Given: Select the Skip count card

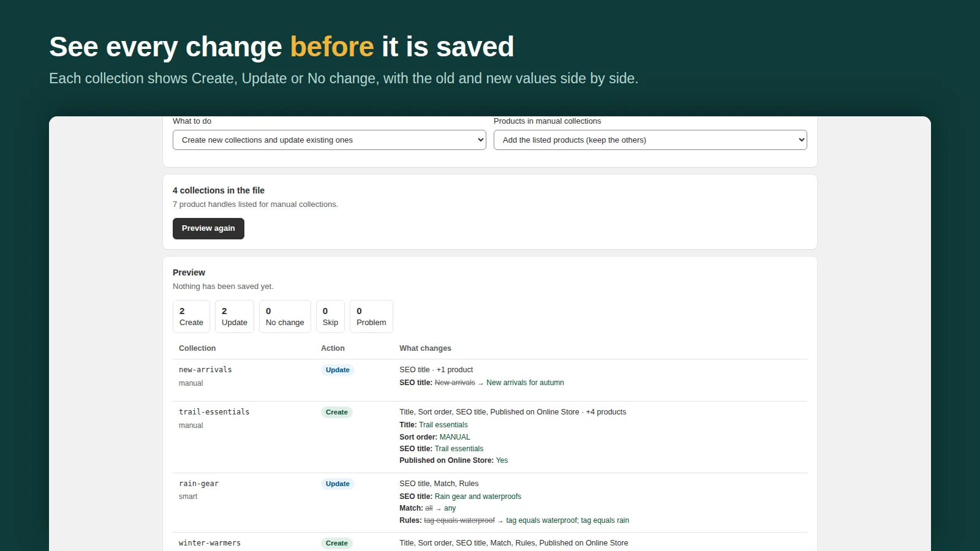Looking at the screenshot, I should (x=330, y=317).
